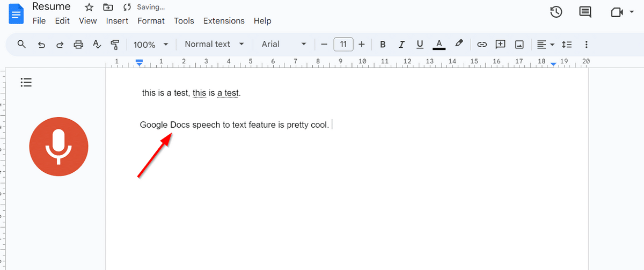The height and width of the screenshot is (270, 644).
Task: Select the paint format roller tool
Action: click(115, 45)
